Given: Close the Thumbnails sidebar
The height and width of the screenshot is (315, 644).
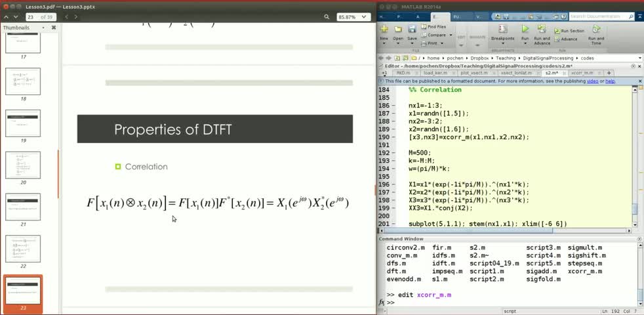Looking at the screenshot, I should tap(53, 28).
